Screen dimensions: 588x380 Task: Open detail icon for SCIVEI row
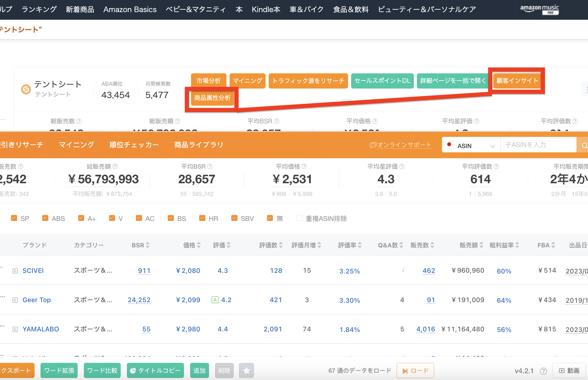coord(15,271)
